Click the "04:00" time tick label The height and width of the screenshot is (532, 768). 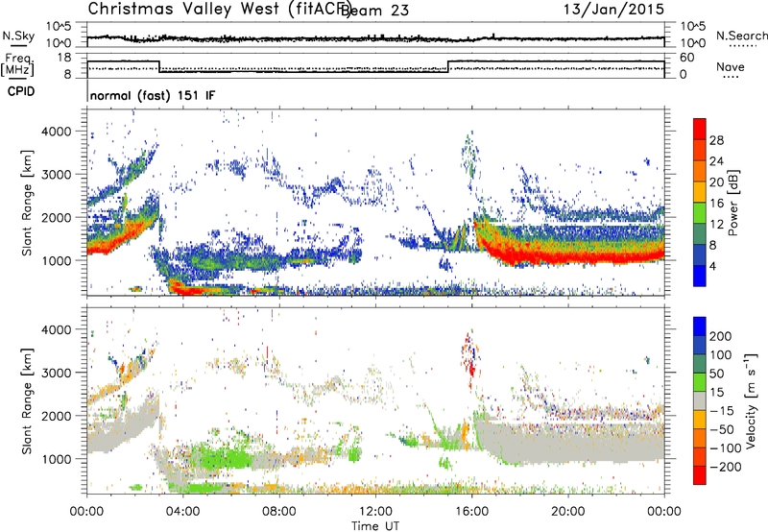183,512
